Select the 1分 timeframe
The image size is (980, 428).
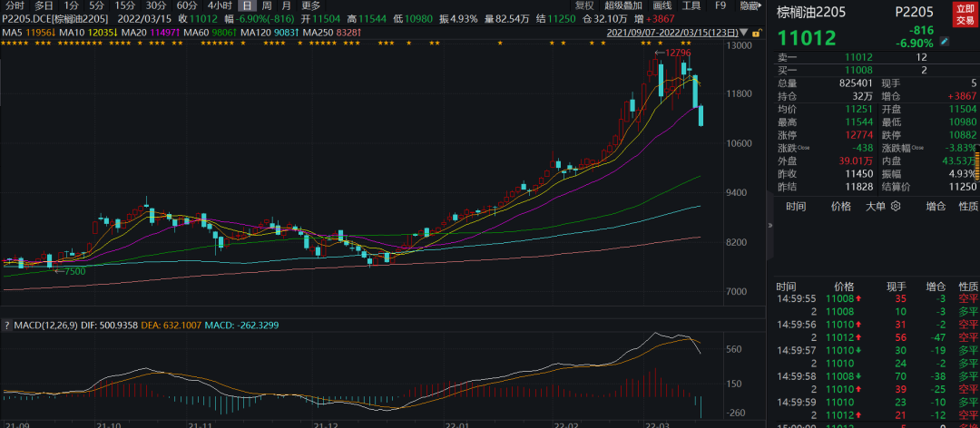[x=71, y=5]
